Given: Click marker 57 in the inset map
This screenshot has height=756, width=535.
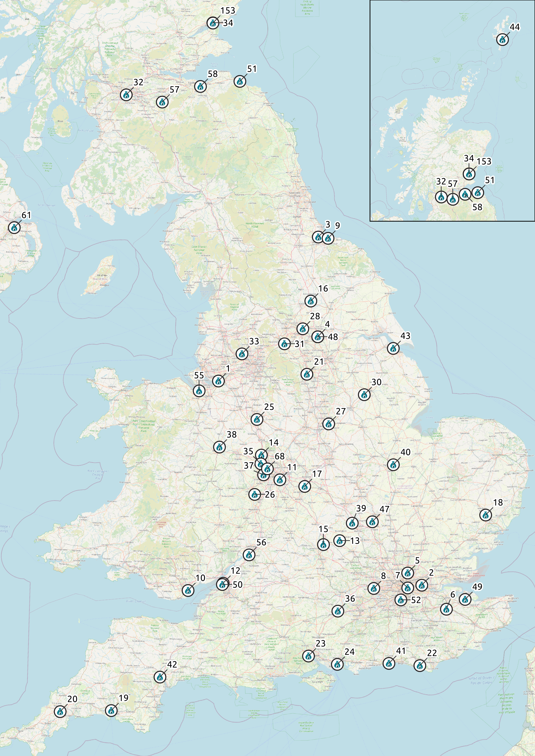Looking at the screenshot, I should click(453, 199).
